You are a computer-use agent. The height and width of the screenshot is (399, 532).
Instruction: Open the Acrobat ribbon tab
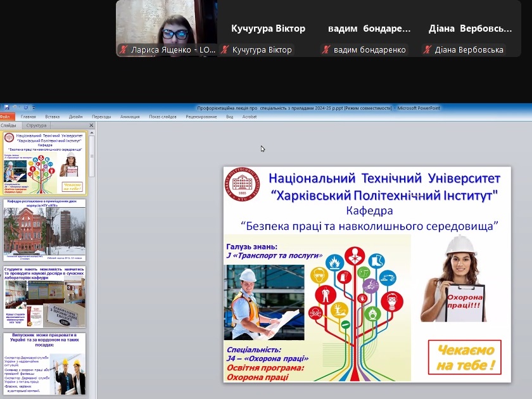click(250, 117)
